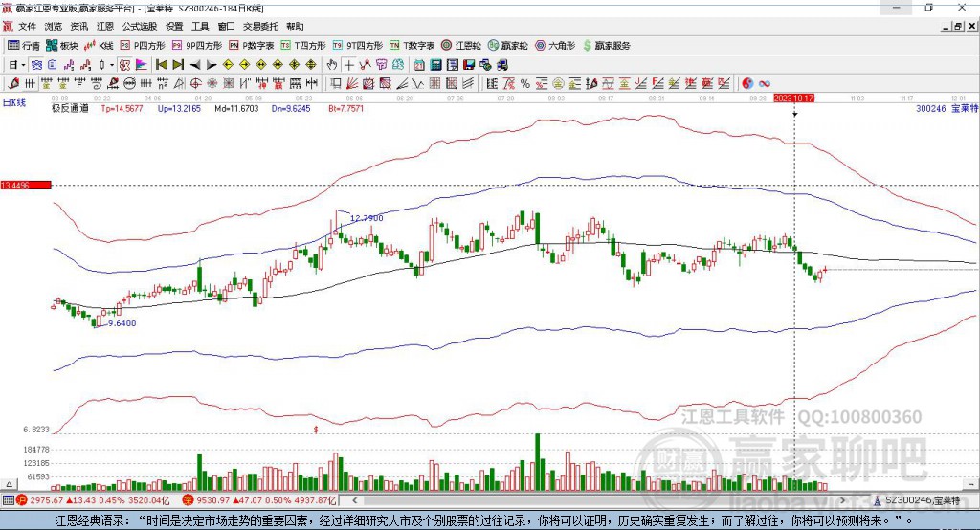Click the horizontal scrollbar right arrow
980x530 pixels.
click(842, 500)
